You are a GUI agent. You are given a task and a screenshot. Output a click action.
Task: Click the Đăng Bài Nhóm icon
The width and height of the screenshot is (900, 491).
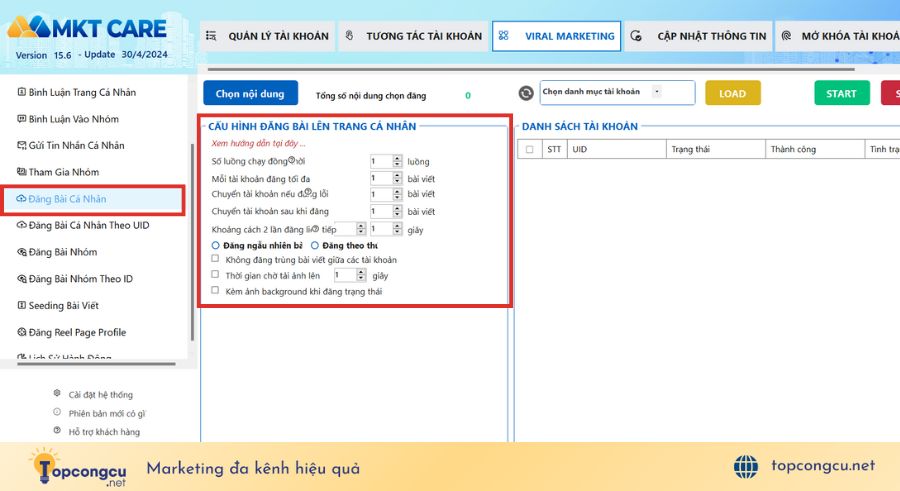point(21,252)
